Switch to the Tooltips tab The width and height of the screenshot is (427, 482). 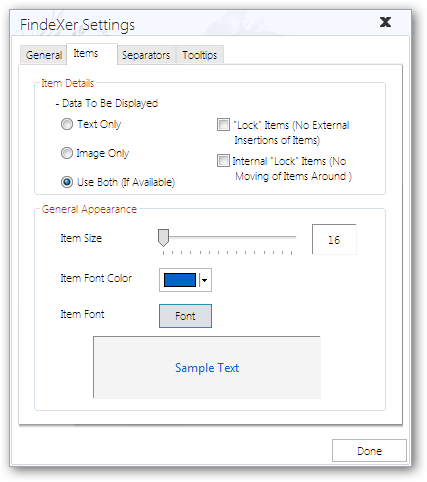click(199, 55)
